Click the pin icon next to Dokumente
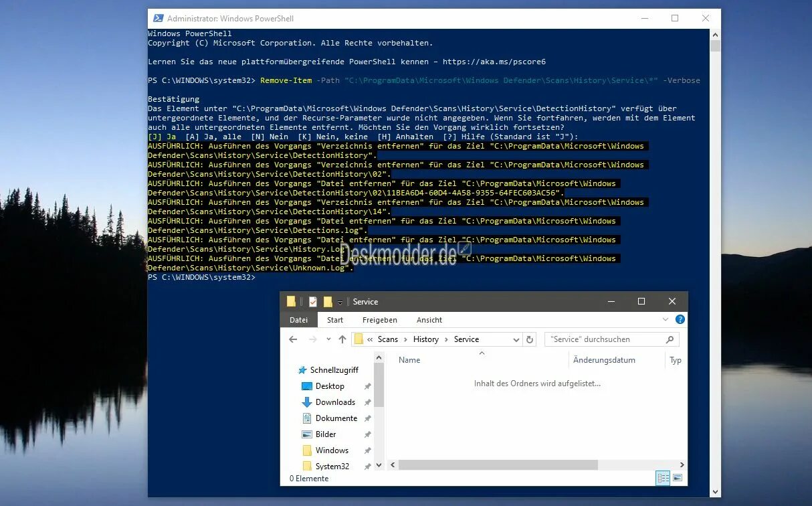This screenshot has width=812, height=506. pyautogui.click(x=367, y=418)
